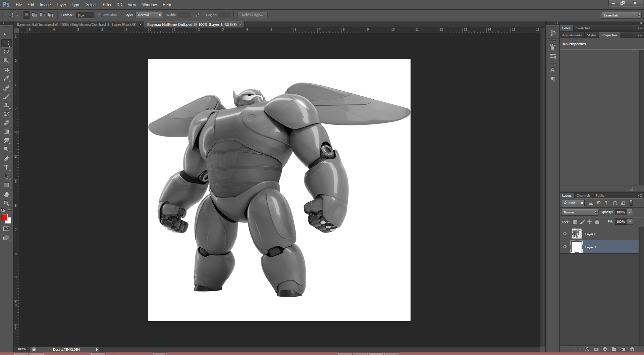Select the Dodge tool
This screenshot has width=644, height=355.
6,149
